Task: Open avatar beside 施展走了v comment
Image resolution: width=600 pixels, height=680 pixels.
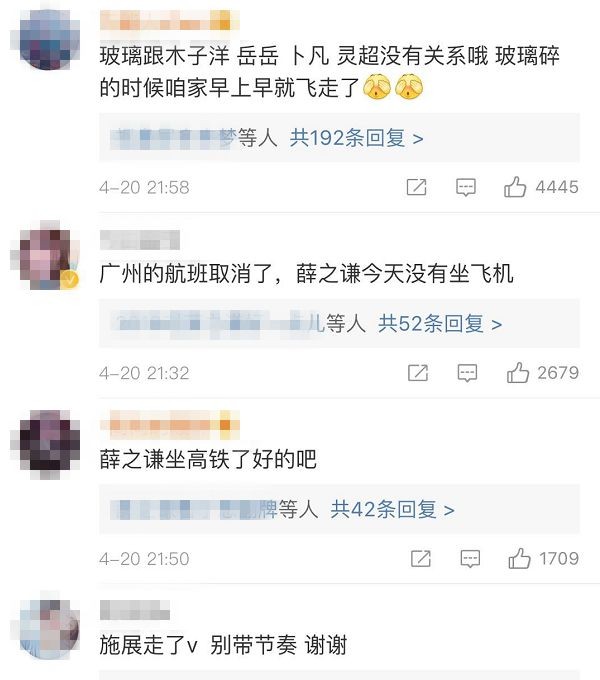Action: click(x=49, y=629)
